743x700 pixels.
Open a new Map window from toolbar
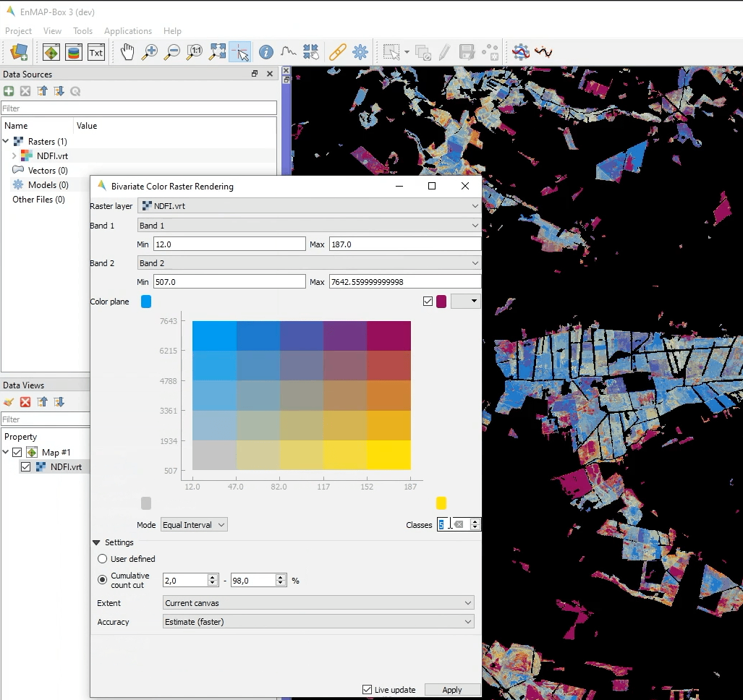[51, 52]
